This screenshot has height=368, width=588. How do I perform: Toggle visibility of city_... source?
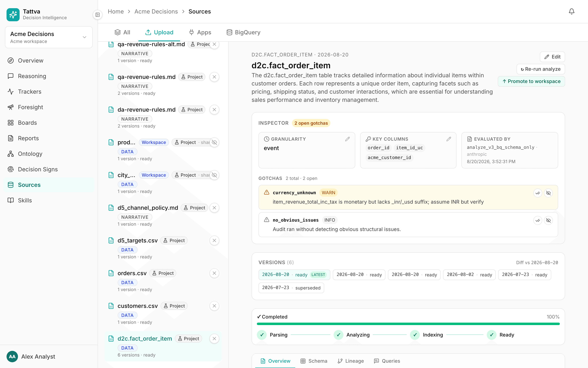[x=214, y=175]
